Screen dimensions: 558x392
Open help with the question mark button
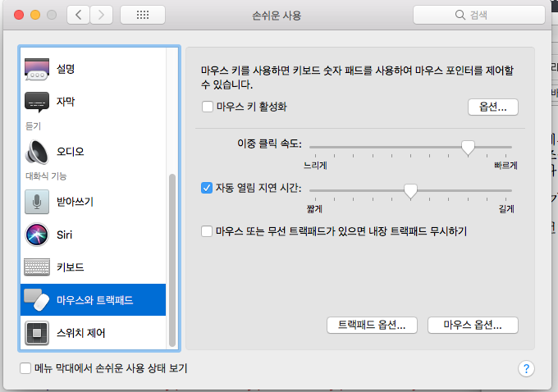point(526,368)
